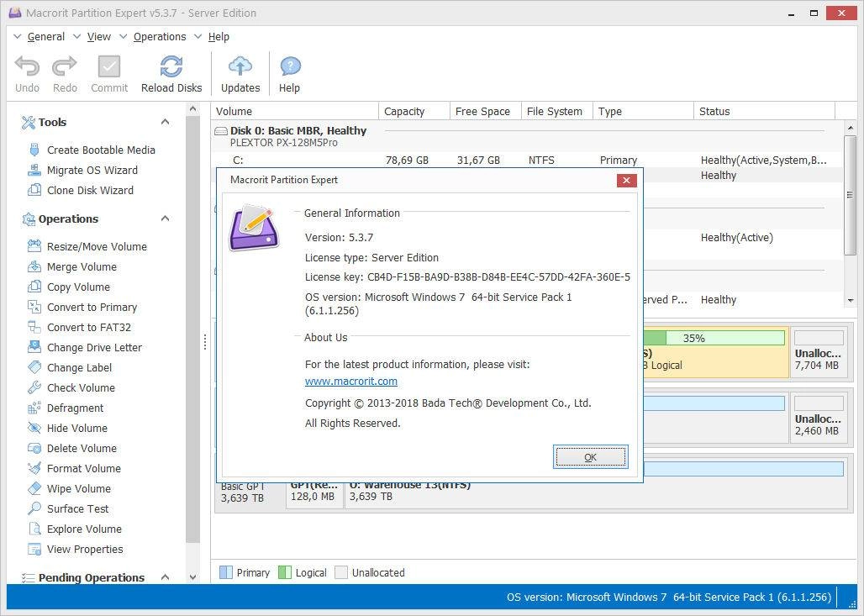The width and height of the screenshot is (864, 616).
Task: Select the C: volume row
Action: click(526, 161)
